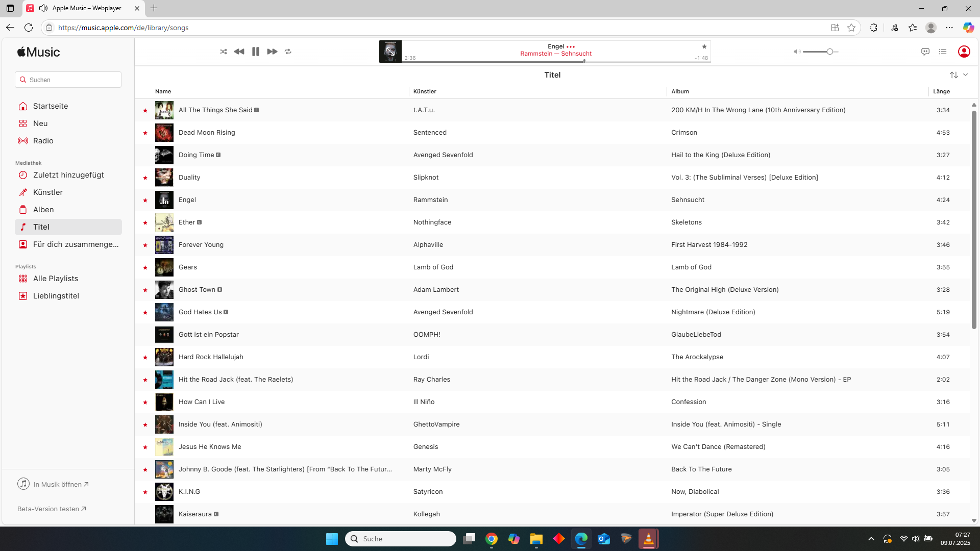The height and width of the screenshot is (551, 980).
Task: Open the Sehnsucht album in Engel row
Action: click(x=688, y=199)
